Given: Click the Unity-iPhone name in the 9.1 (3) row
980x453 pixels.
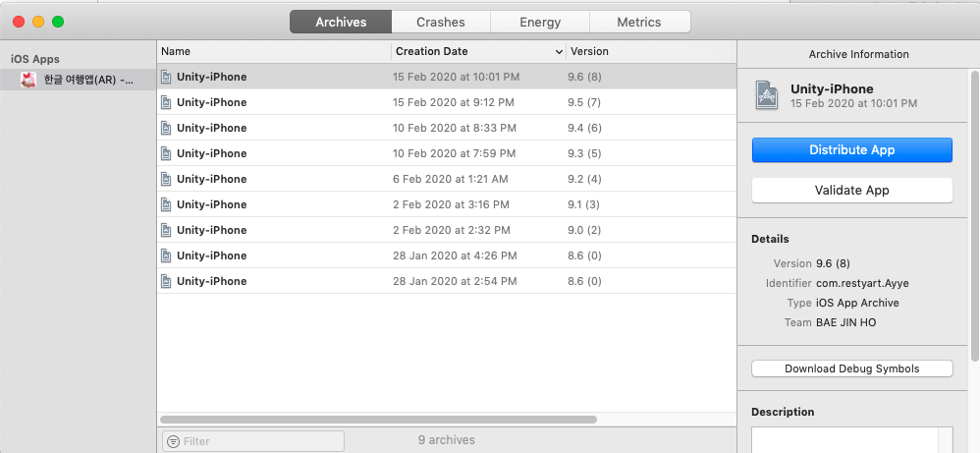Looking at the screenshot, I should pos(212,204).
